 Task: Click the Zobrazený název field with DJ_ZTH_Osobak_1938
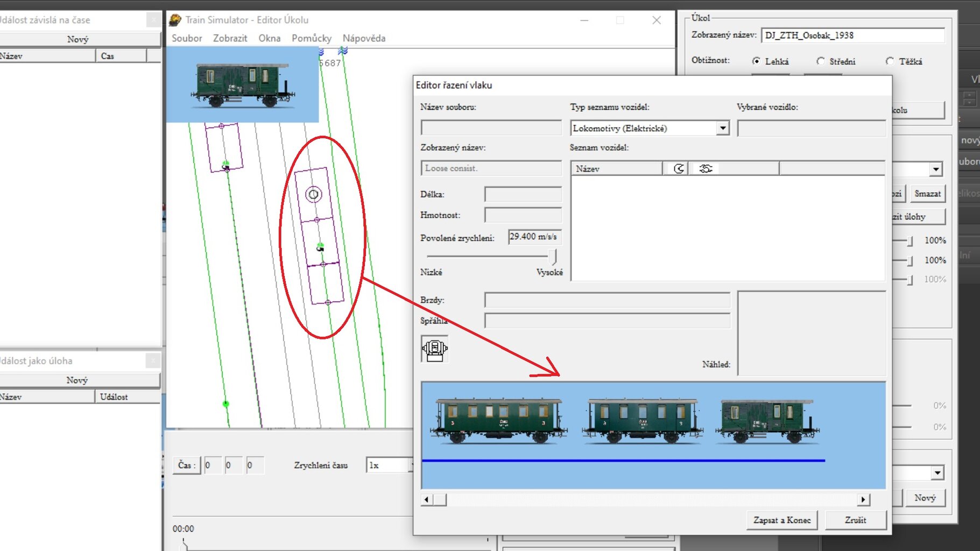[x=852, y=36]
